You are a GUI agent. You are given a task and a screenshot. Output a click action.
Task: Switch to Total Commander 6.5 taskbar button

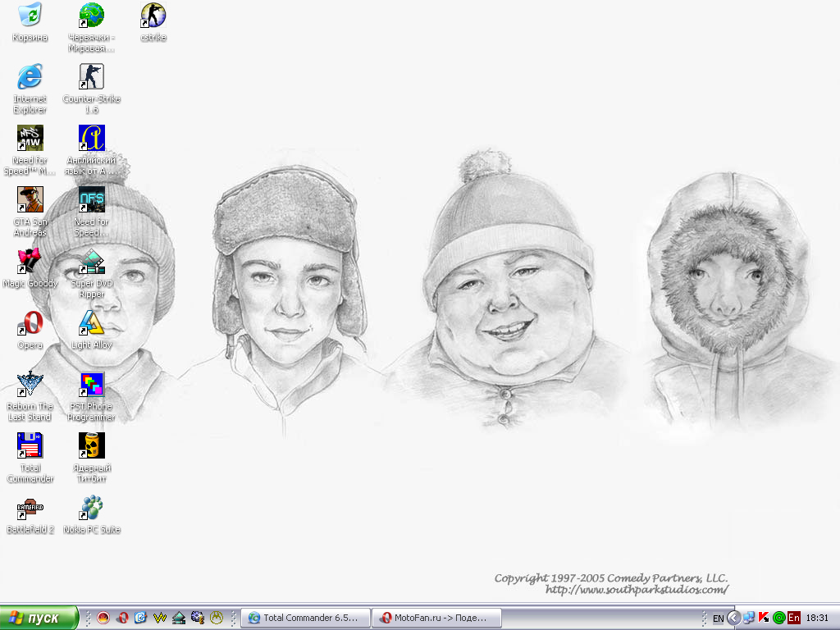click(x=306, y=618)
